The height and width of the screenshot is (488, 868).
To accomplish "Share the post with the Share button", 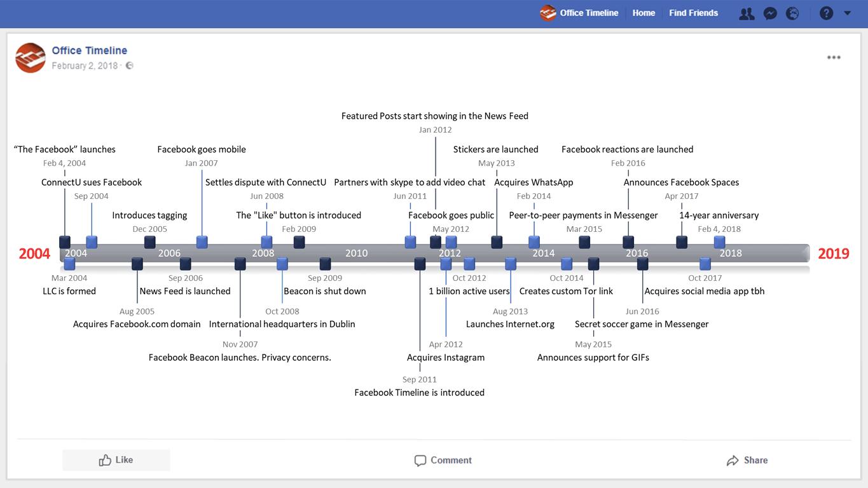I will pyautogui.click(x=747, y=460).
